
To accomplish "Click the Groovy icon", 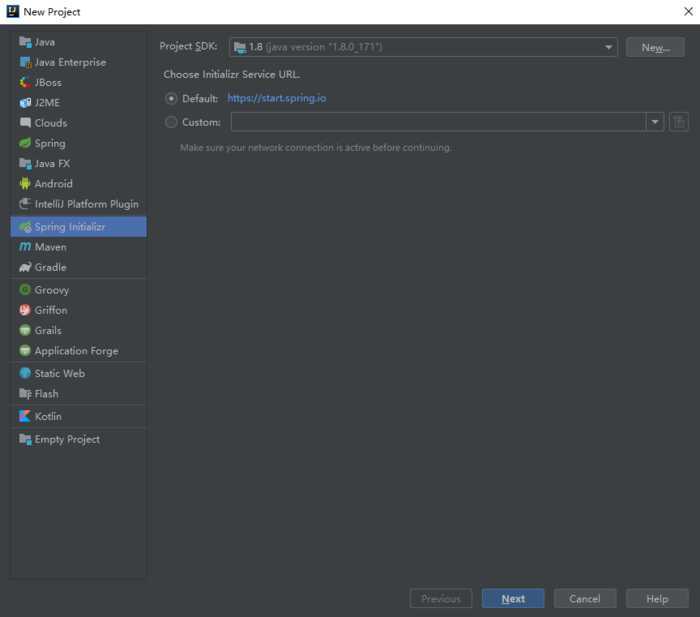I will (25, 290).
